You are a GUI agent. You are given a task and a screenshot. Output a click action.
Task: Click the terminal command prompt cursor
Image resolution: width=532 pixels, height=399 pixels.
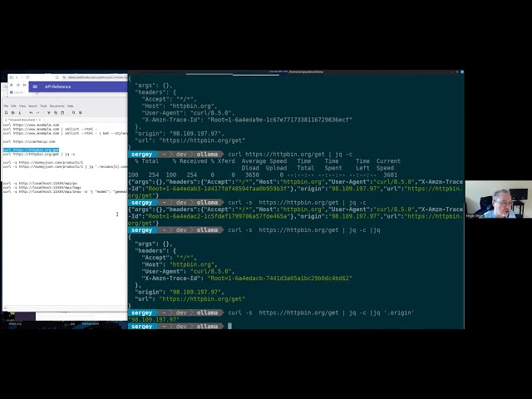229,326
